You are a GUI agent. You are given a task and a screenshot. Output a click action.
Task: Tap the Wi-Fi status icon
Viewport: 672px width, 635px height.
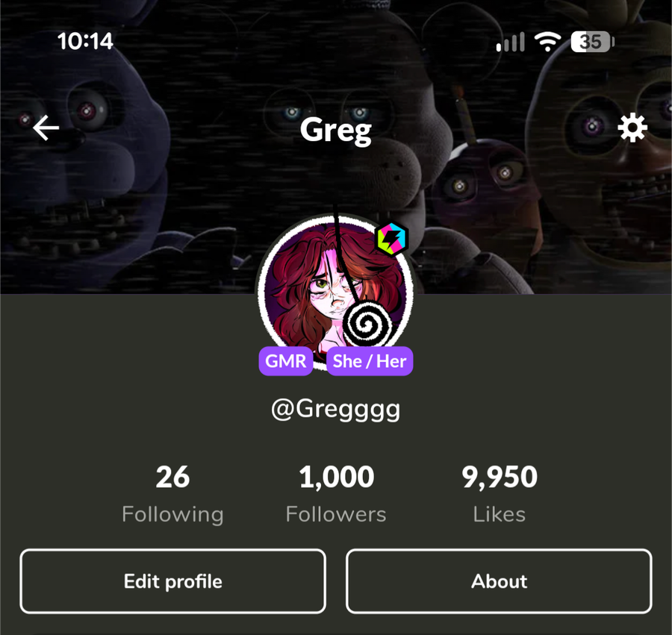[x=547, y=42]
